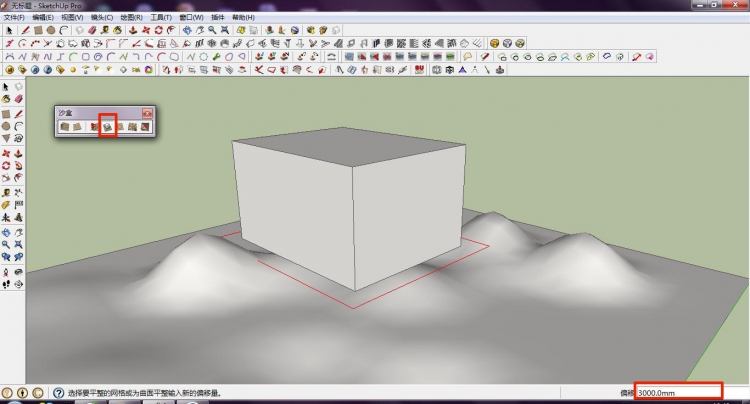Pick the Walk footprints tool in the left toolbar

(x=6, y=284)
